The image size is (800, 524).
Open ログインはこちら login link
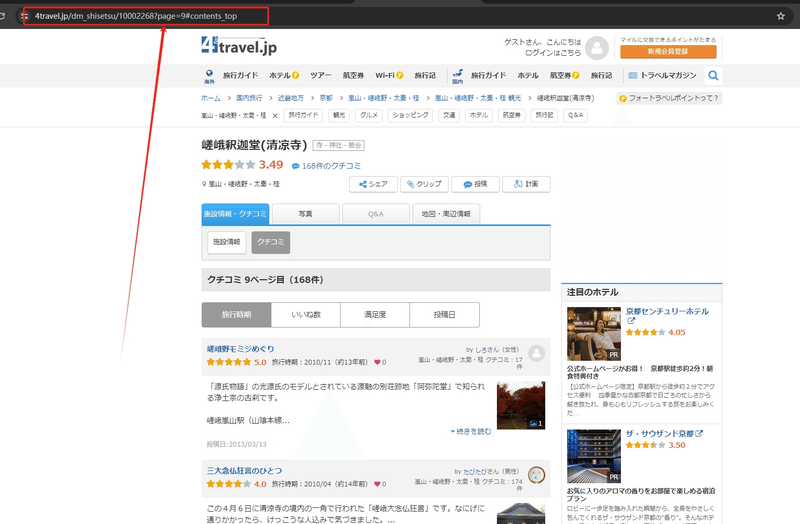coord(553,53)
